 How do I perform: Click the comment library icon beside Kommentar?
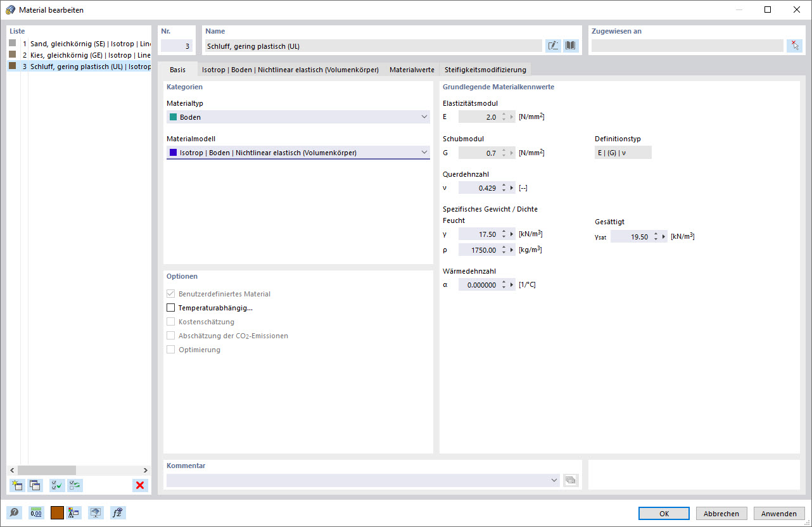(571, 480)
